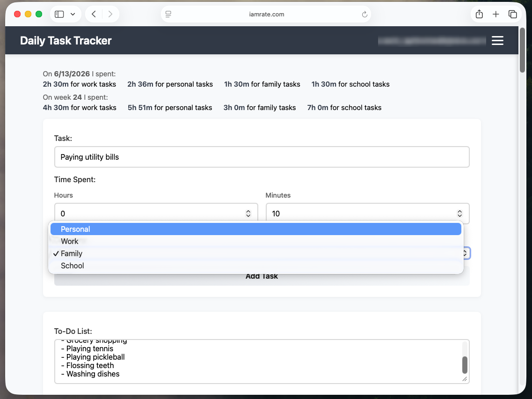Click "Playing pickleball" in the to-do list

click(x=95, y=357)
